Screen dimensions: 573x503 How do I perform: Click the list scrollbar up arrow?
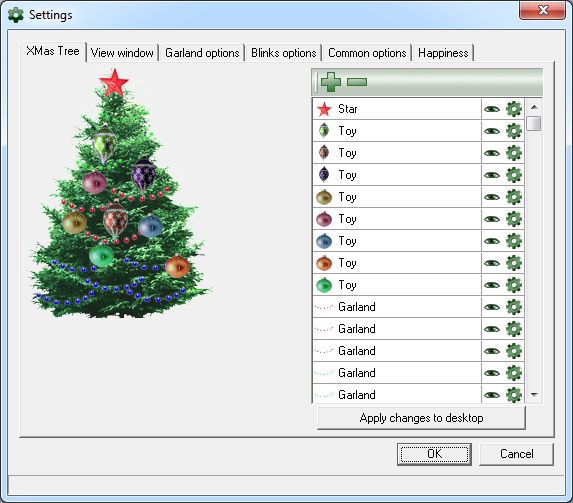[534, 107]
